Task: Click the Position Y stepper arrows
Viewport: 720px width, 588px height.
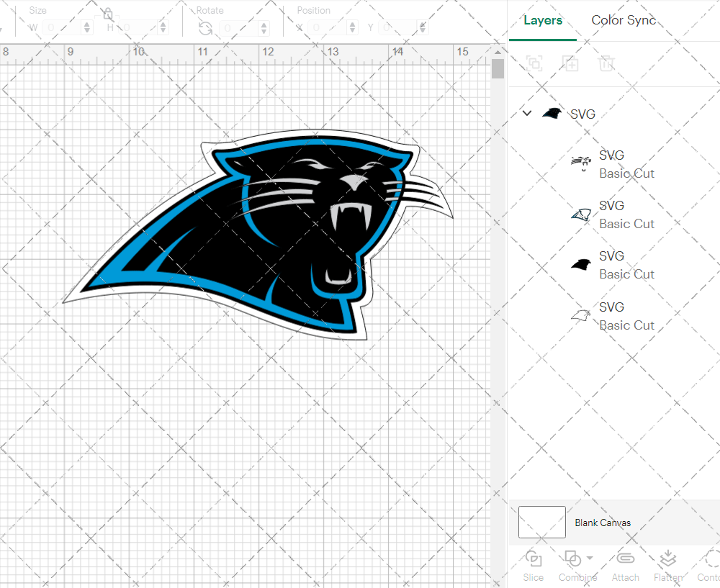Action: click(x=423, y=28)
